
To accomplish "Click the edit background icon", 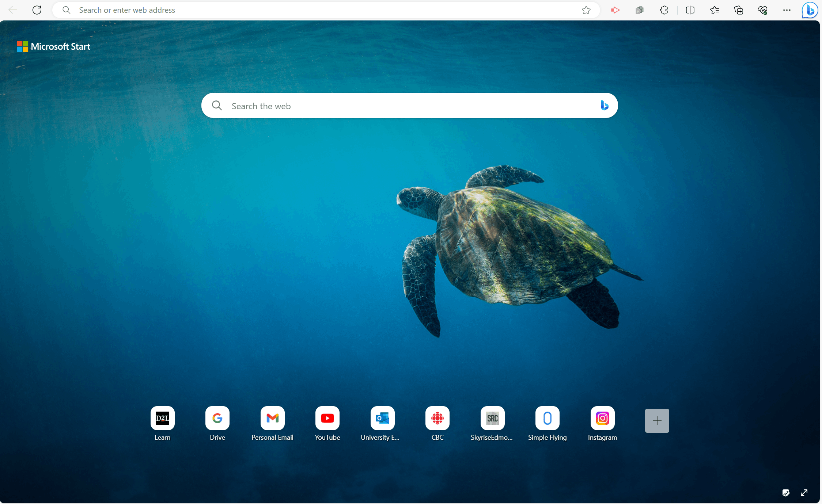I will coord(786,493).
